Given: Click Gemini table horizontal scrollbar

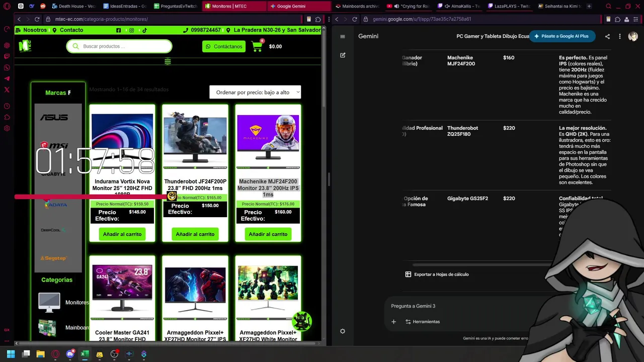Looking at the screenshot, I should click(483, 265).
